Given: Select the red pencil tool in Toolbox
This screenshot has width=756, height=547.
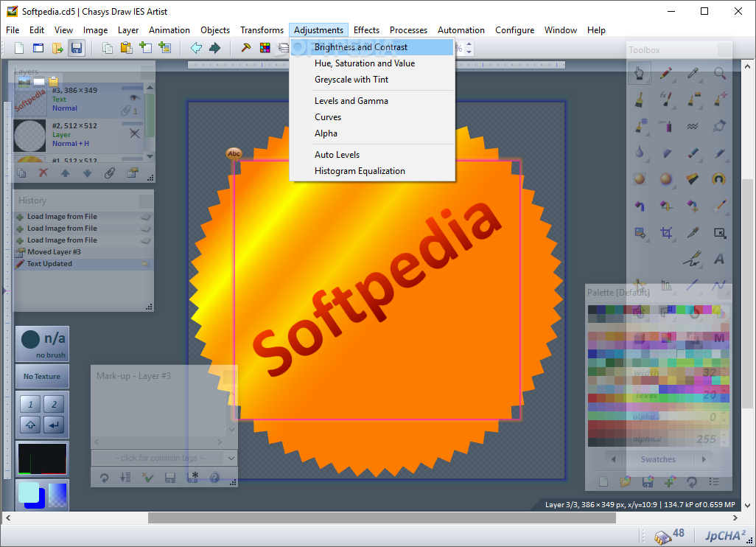Looking at the screenshot, I should pyautogui.click(x=666, y=73).
